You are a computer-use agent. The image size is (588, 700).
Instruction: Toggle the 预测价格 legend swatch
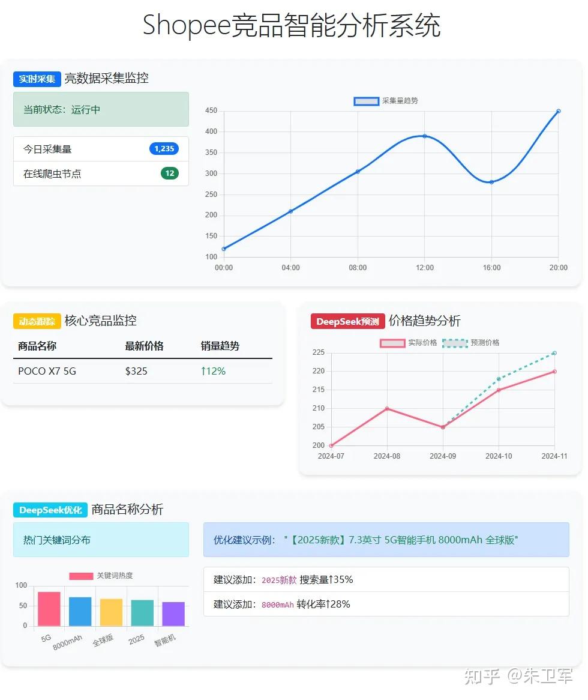(x=455, y=343)
